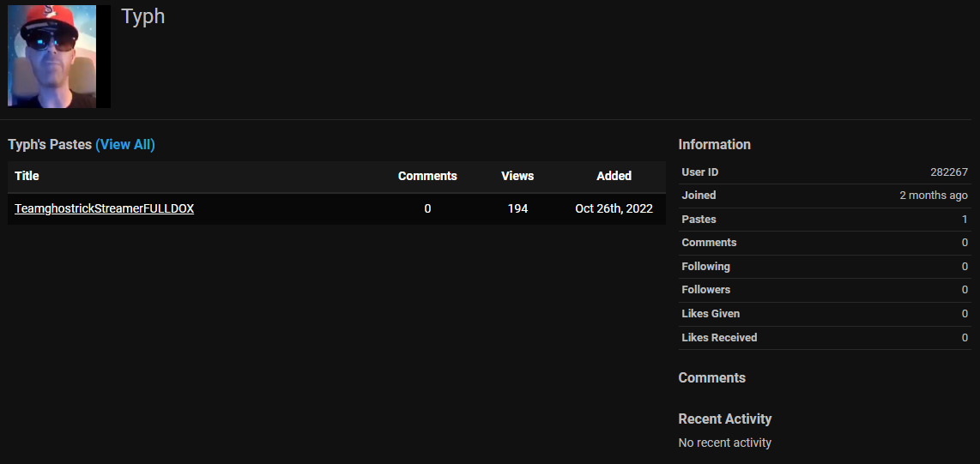Click the Recent Activity heading
This screenshot has height=464, width=980.
[724, 419]
